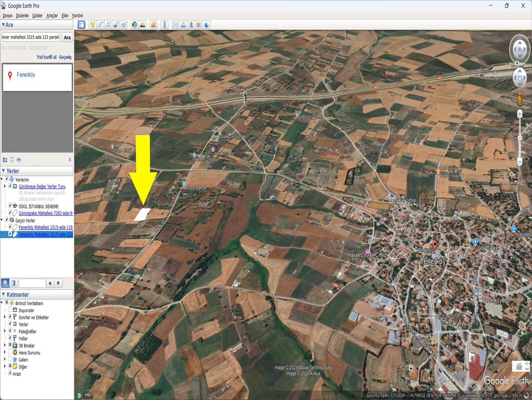Open the planet switcher icon
Screen dimensions: 532x400
tap(154, 25)
